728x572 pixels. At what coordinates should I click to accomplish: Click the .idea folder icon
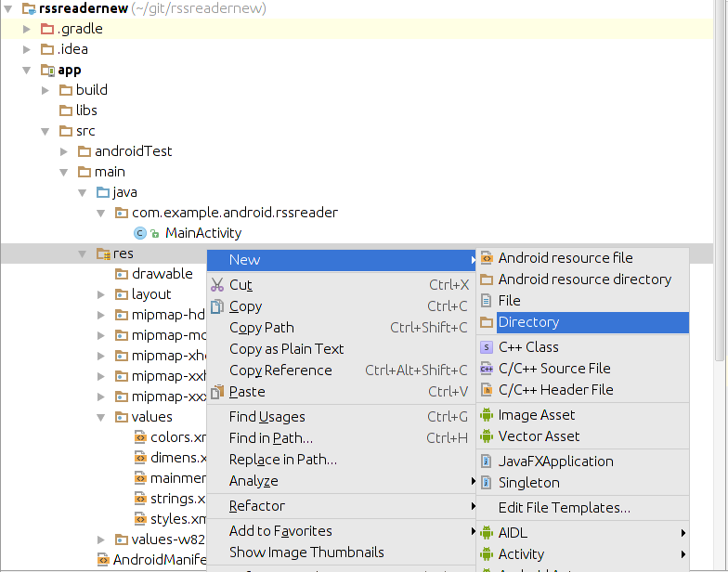(47, 49)
